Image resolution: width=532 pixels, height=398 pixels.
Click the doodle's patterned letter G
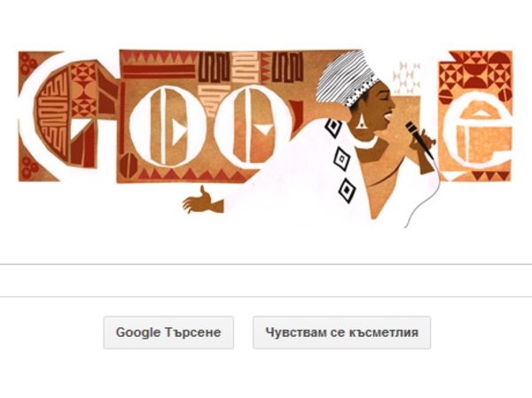pos(68,115)
